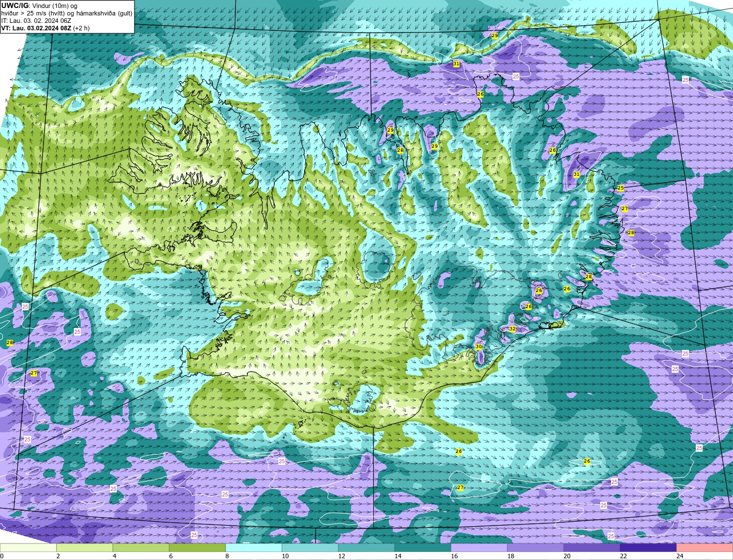Click the 0–2 m/s palest legend swatch

[x=29, y=548]
